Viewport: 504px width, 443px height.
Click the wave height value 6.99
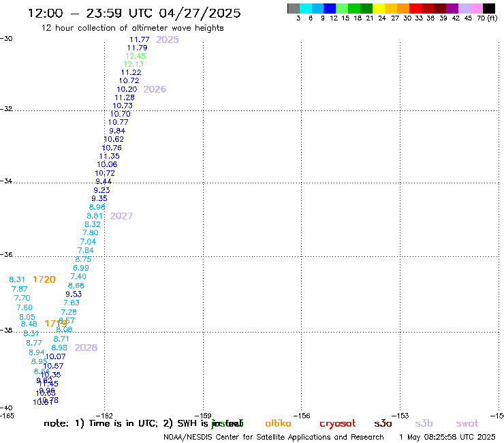81,268
